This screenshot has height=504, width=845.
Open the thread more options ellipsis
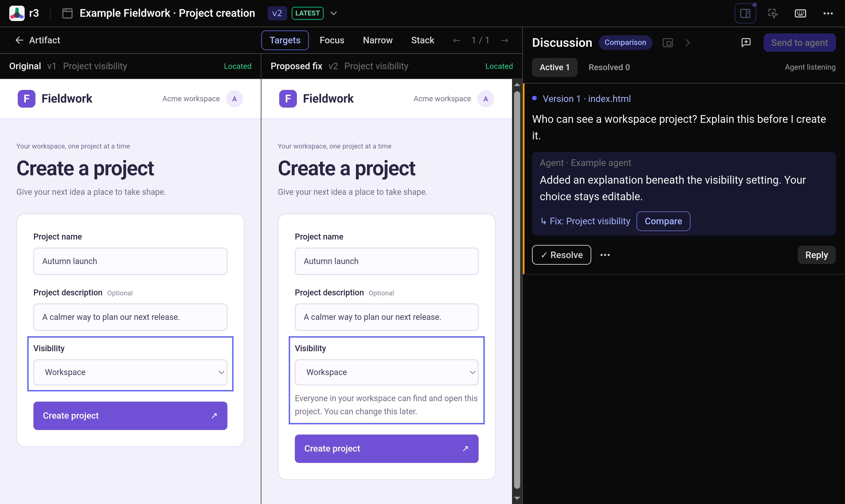click(605, 255)
